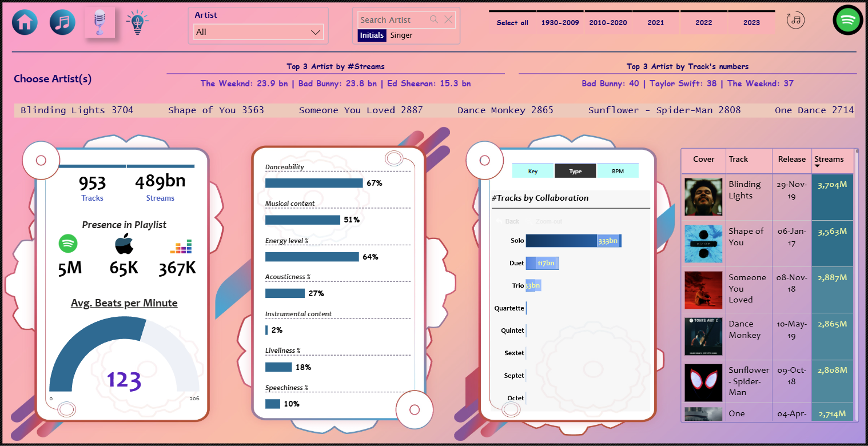
Task: Filter by the 2010-2020 period
Action: pos(608,23)
